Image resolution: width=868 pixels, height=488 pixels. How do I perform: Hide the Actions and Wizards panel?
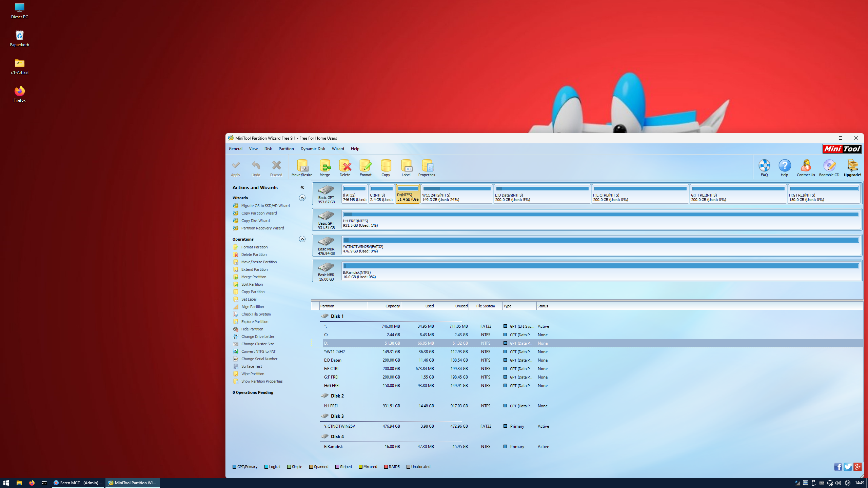pyautogui.click(x=302, y=187)
